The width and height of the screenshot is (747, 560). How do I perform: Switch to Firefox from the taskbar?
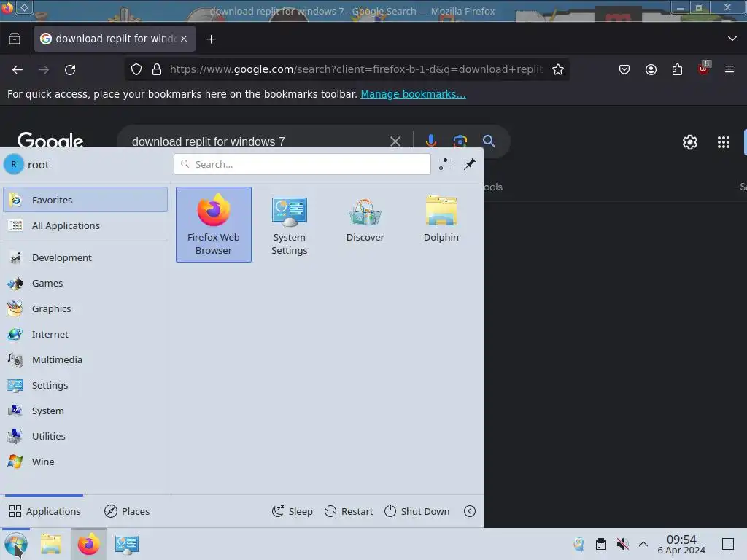coord(88,544)
